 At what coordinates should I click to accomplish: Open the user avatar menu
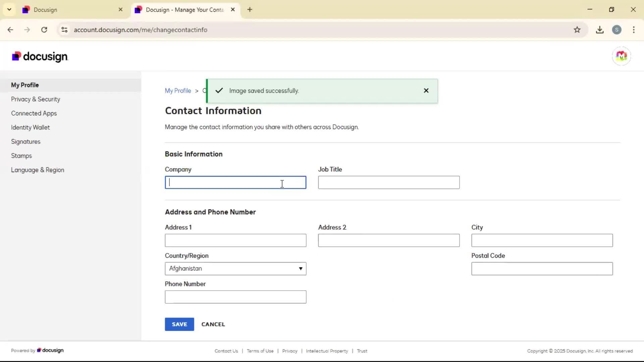(x=621, y=56)
